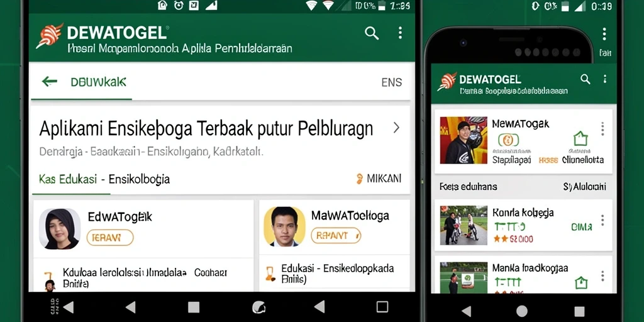Tap the house icon in left status bar
The height and width of the screenshot is (322, 644).
(163, 5)
